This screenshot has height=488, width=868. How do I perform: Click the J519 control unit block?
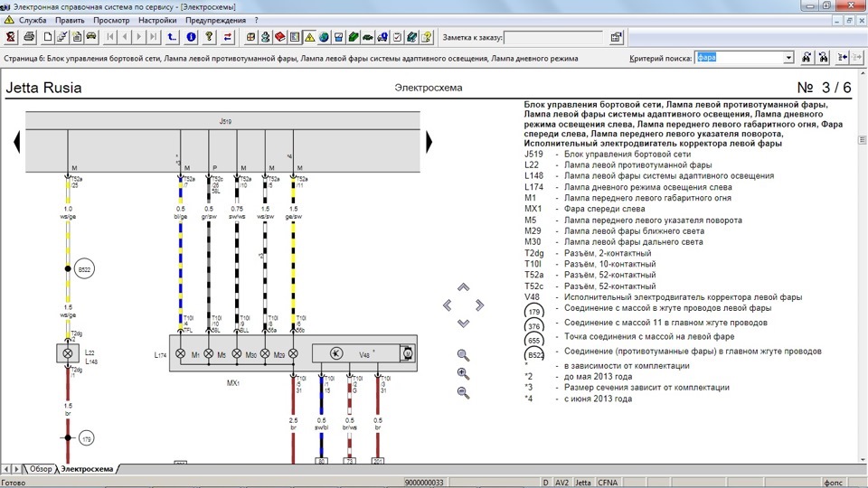222,142
